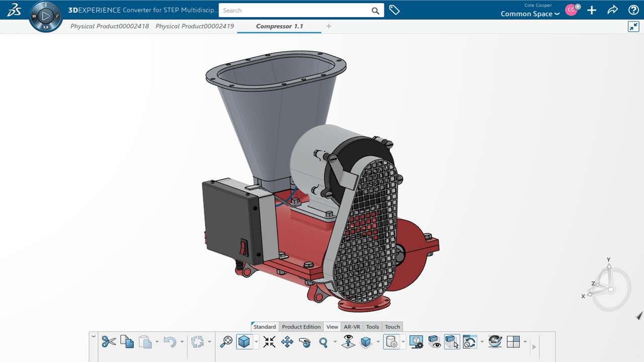Switch to the Product Edition tab

click(x=301, y=327)
